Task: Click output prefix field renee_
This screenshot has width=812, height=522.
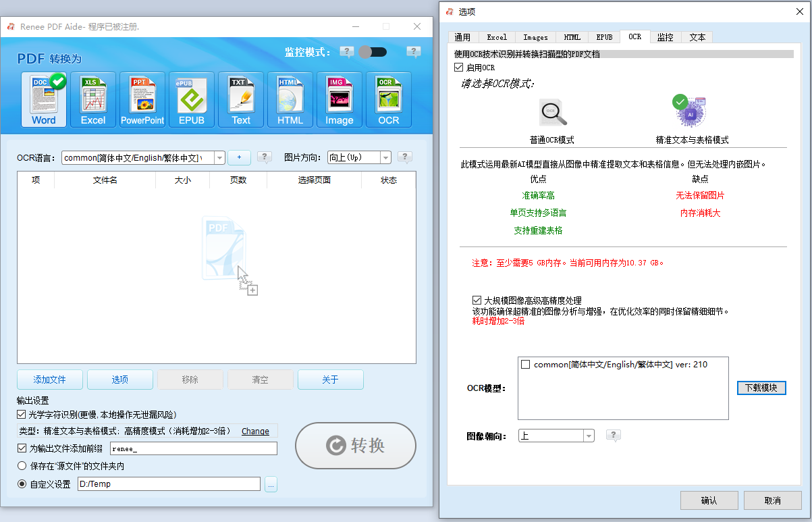Action: (194, 448)
